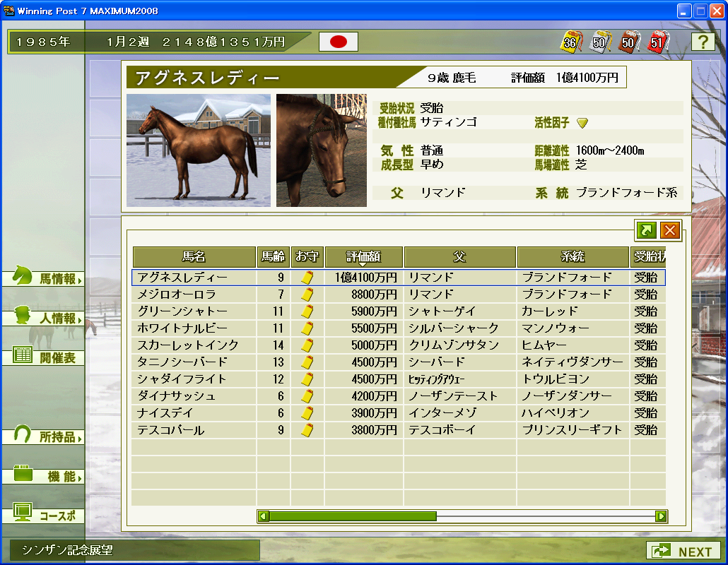Select the テスコパール row

pyautogui.click(x=399, y=430)
